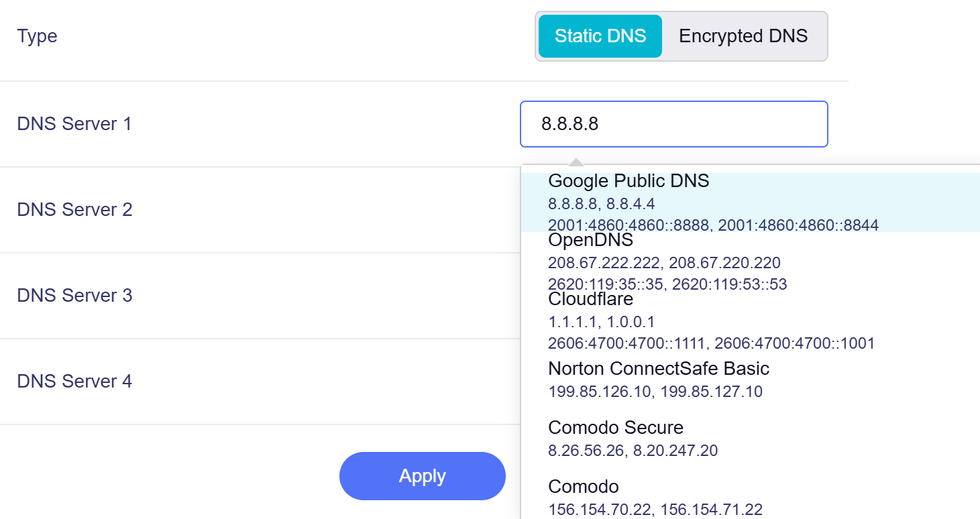Select the Static DNS type

[x=600, y=36]
